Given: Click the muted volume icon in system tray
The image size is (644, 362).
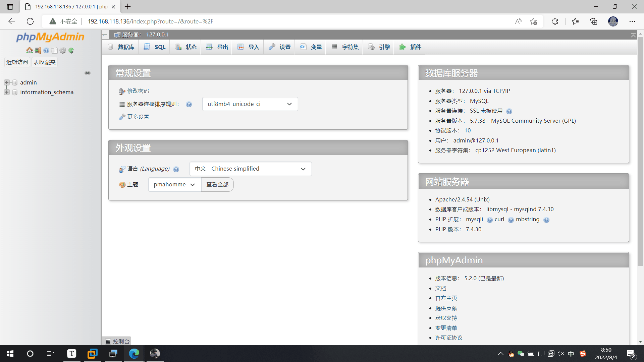Looking at the screenshot, I should point(561,354).
